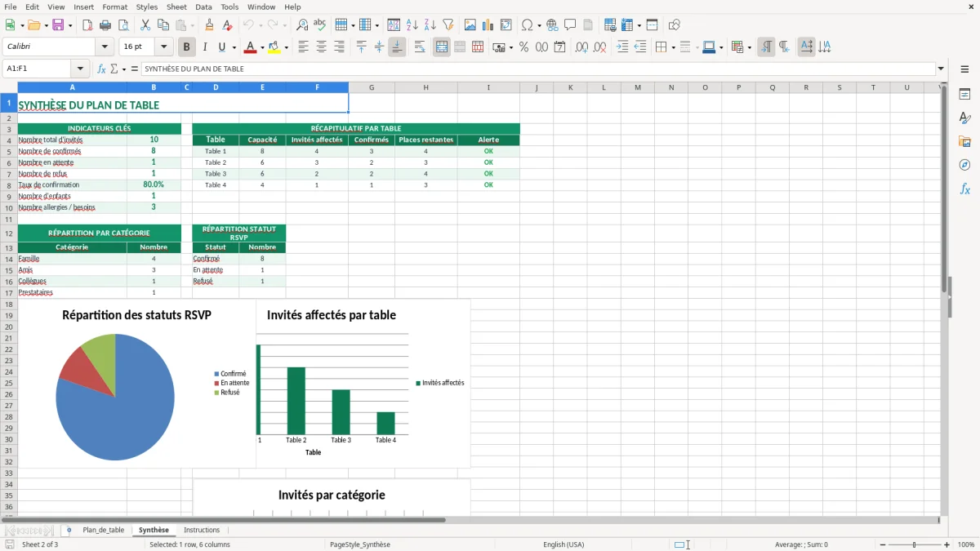The height and width of the screenshot is (551, 980).
Task: Adjust the zoom slider handle
Action: [915, 544]
